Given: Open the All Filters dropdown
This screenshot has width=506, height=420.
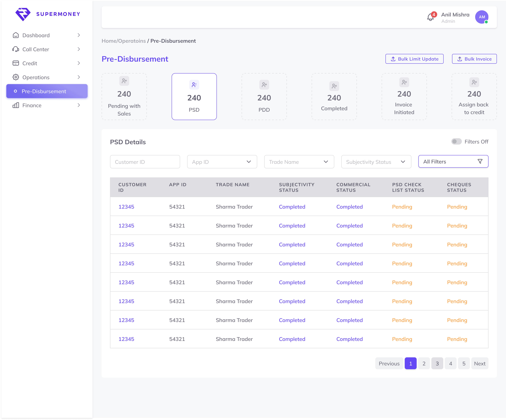Looking at the screenshot, I should click(x=453, y=162).
